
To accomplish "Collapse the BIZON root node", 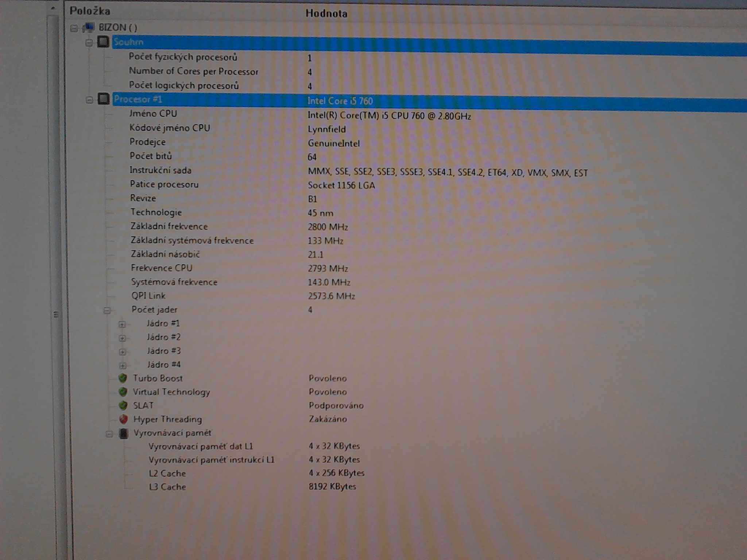I will [x=74, y=28].
